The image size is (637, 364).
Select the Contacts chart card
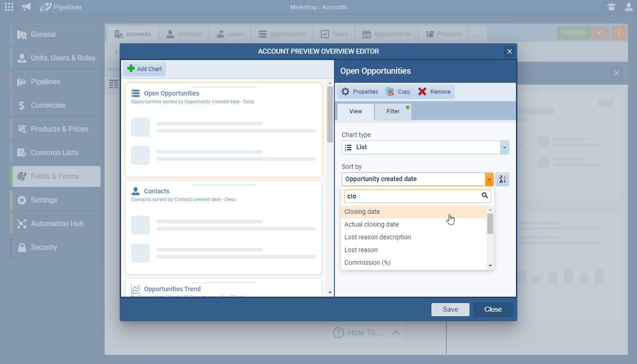tap(223, 227)
